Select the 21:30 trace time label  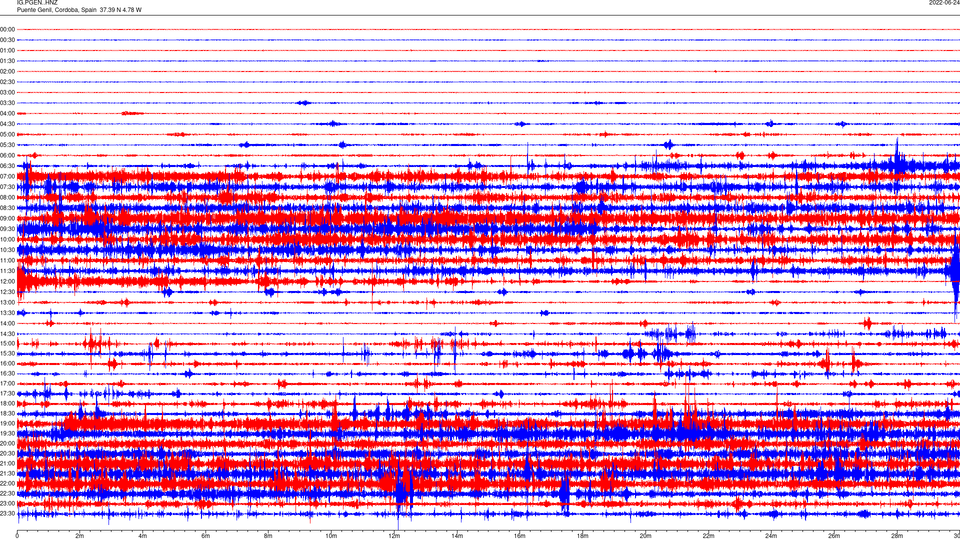(7, 473)
